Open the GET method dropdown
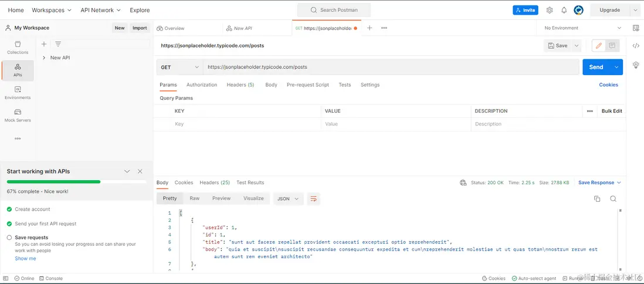This screenshot has width=644, height=284. click(179, 67)
